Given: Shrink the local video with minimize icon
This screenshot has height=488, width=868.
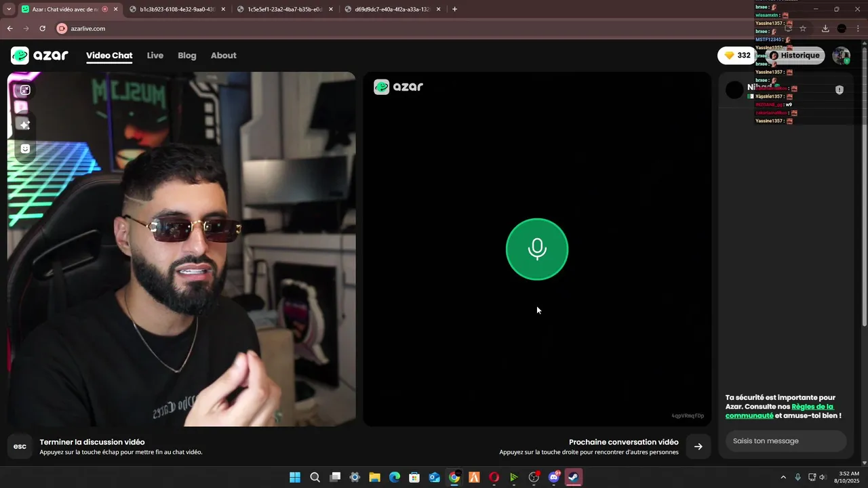Looking at the screenshot, I should (25, 90).
